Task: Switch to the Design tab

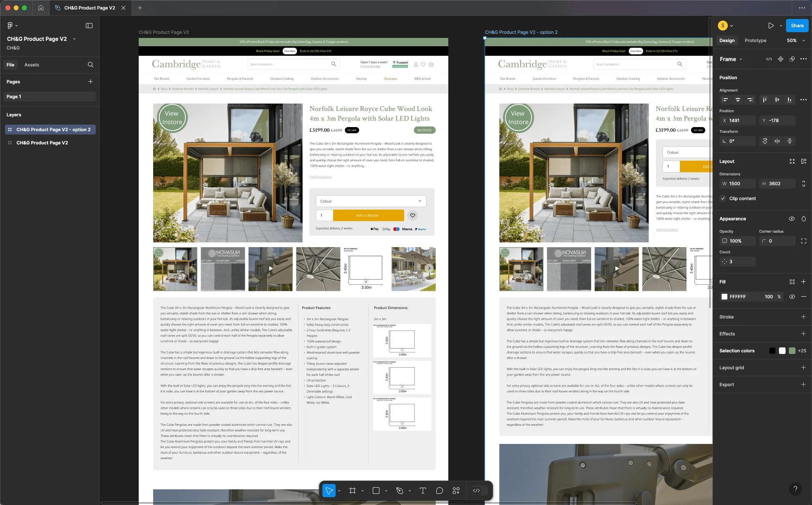Action: point(727,40)
